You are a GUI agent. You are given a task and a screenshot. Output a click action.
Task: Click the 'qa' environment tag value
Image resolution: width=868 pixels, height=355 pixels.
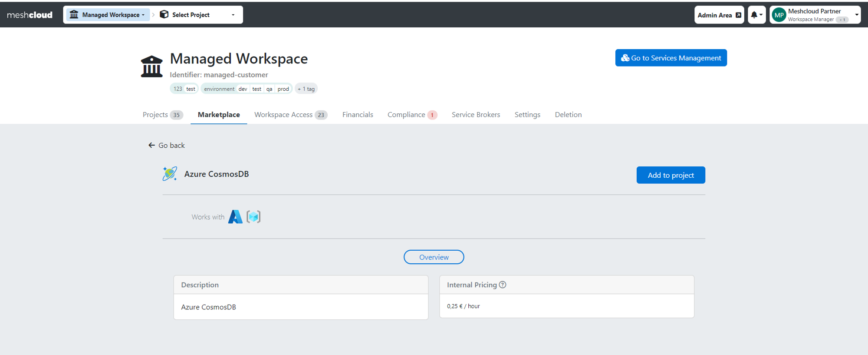(x=269, y=89)
